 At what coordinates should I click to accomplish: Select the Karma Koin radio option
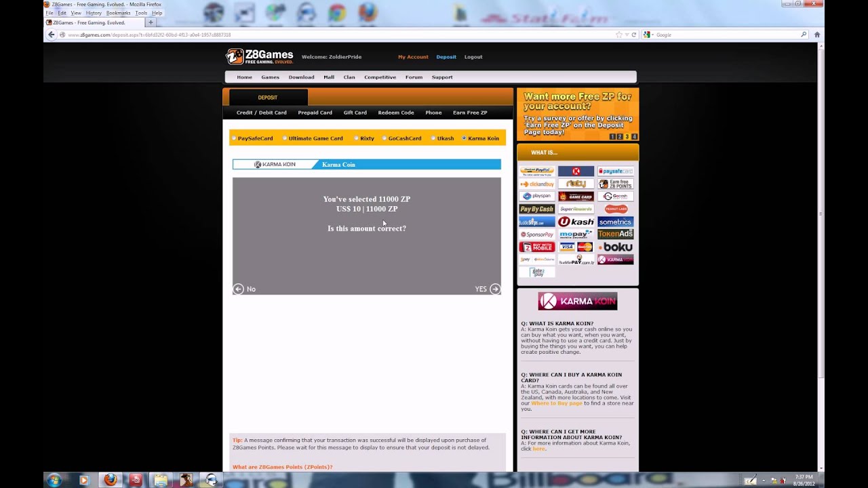[464, 138]
